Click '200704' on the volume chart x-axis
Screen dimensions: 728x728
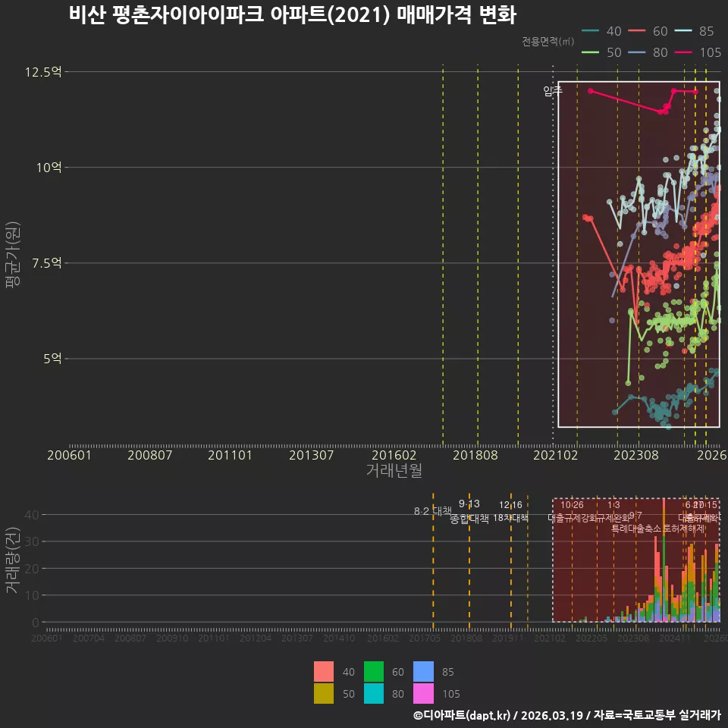89,639
